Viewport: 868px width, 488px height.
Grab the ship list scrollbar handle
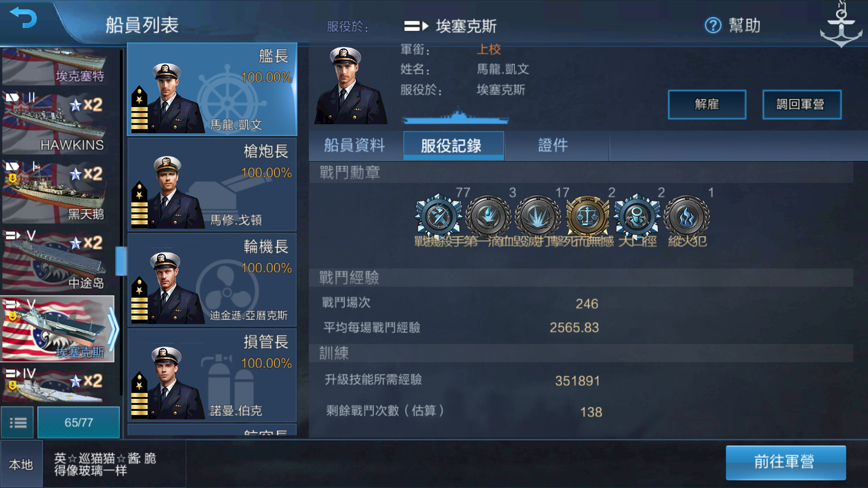(x=121, y=261)
